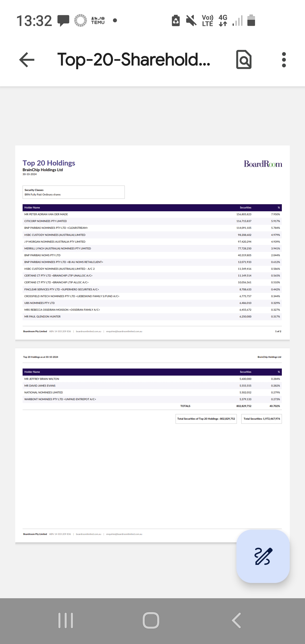The width and height of the screenshot is (305, 644).
Task: Tap row J P MORGAN NOMINEES AUSTRALIA
Action: pyautogui.click(x=152, y=242)
